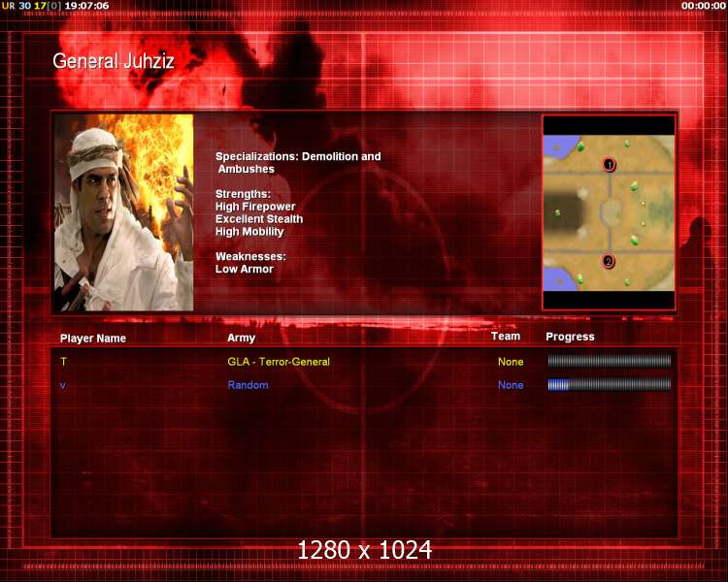Click the GLA - Terror-General army entry

[279, 362]
